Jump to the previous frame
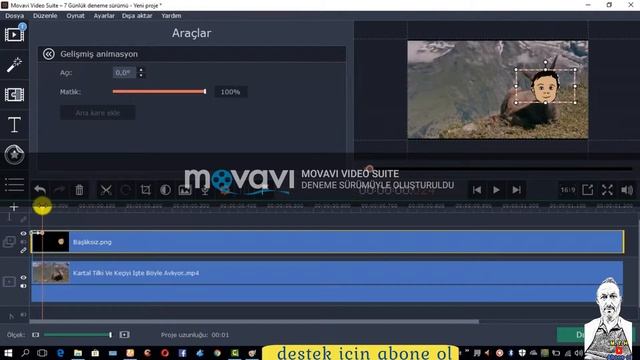The width and height of the screenshot is (640, 360). (476, 190)
